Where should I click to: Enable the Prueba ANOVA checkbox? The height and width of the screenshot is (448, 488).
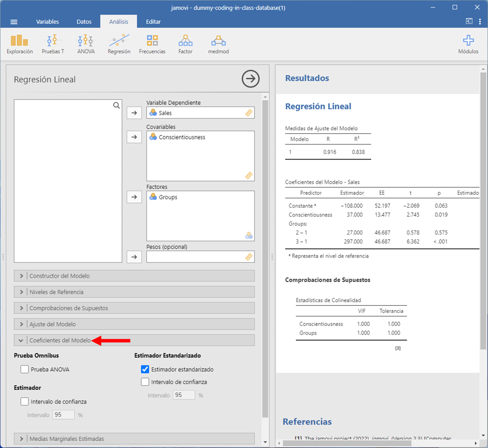[x=25, y=369]
